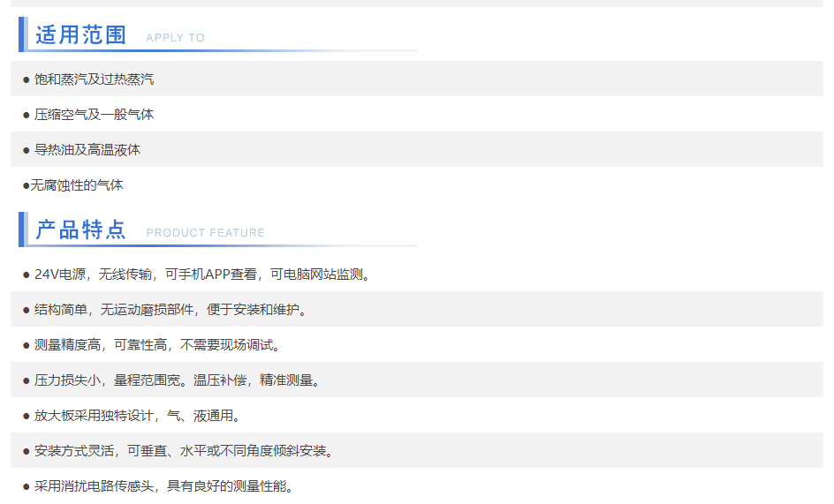834x504 pixels.
Task: Click the blue bar beside 适用范围
Action: [22, 34]
